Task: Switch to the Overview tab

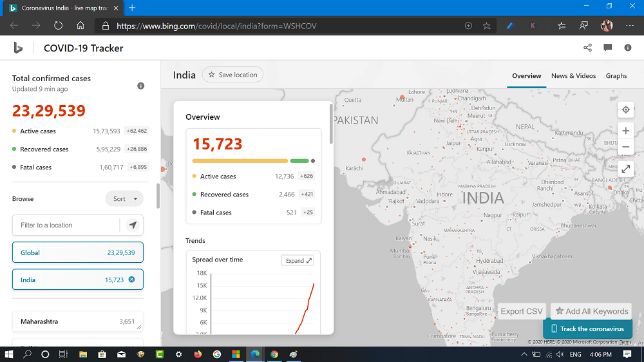Action: (527, 75)
